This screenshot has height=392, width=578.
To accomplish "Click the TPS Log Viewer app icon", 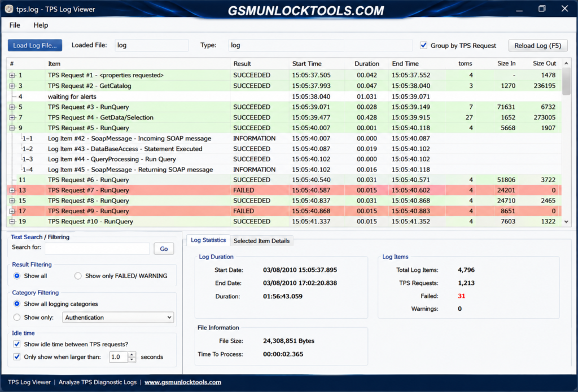I will [x=9, y=9].
